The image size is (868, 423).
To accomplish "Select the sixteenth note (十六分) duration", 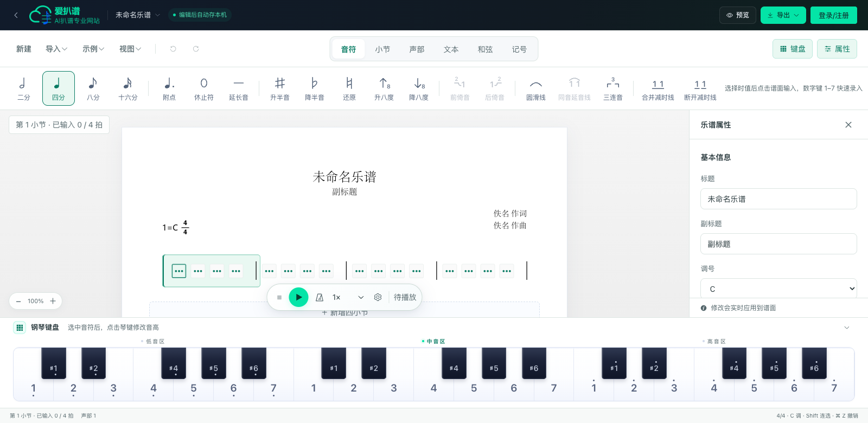I will coord(128,88).
